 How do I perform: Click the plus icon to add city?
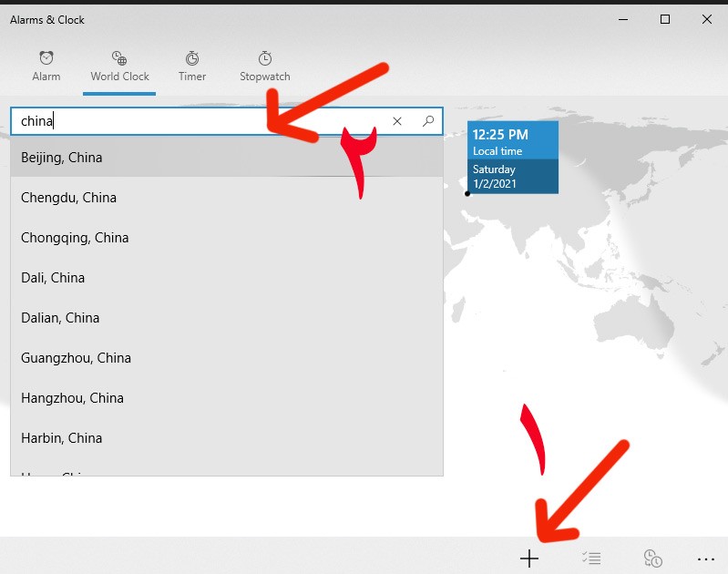(529, 559)
